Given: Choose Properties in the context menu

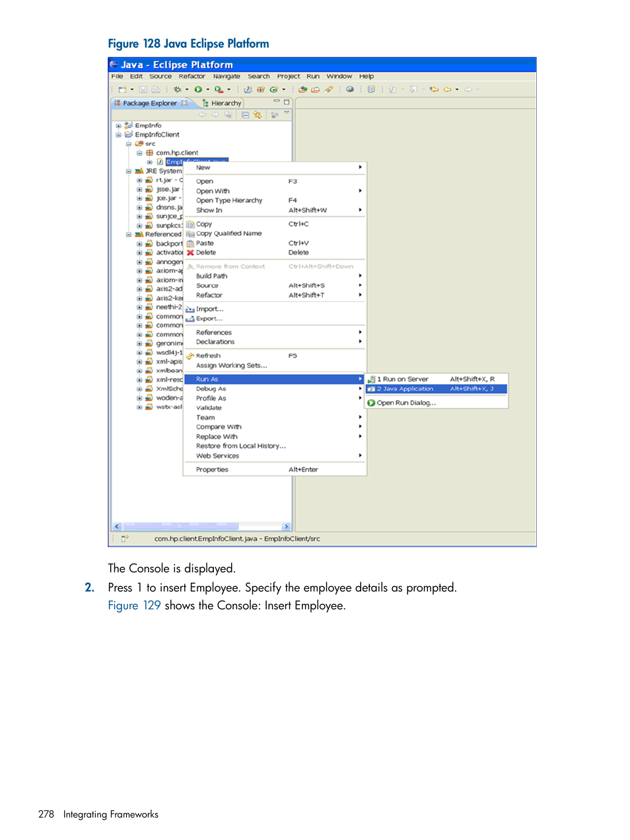Looking at the screenshot, I should click(275, 470).
